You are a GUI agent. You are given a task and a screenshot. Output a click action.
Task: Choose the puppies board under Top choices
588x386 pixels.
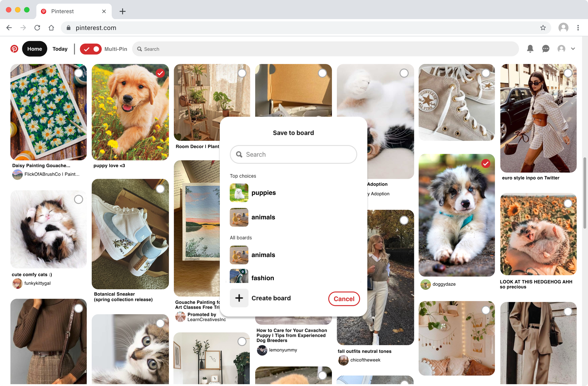(x=263, y=193)
